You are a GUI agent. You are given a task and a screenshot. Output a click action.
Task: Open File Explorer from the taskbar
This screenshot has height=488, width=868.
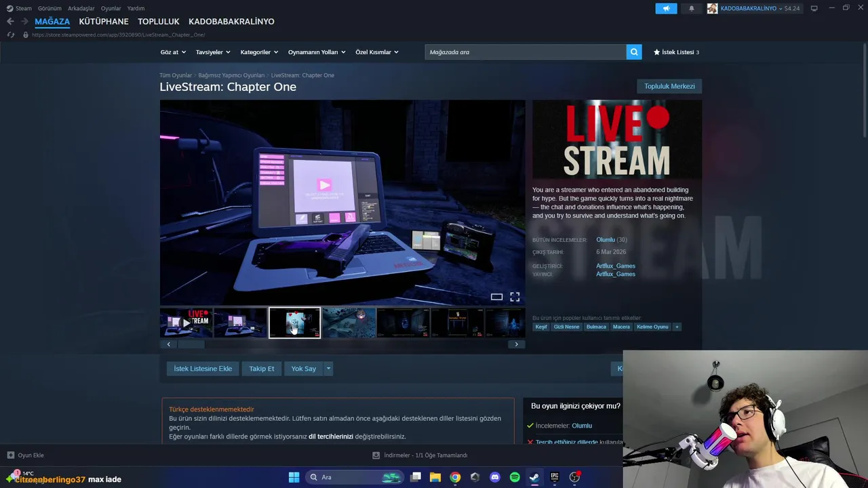[x=435, y=477]
